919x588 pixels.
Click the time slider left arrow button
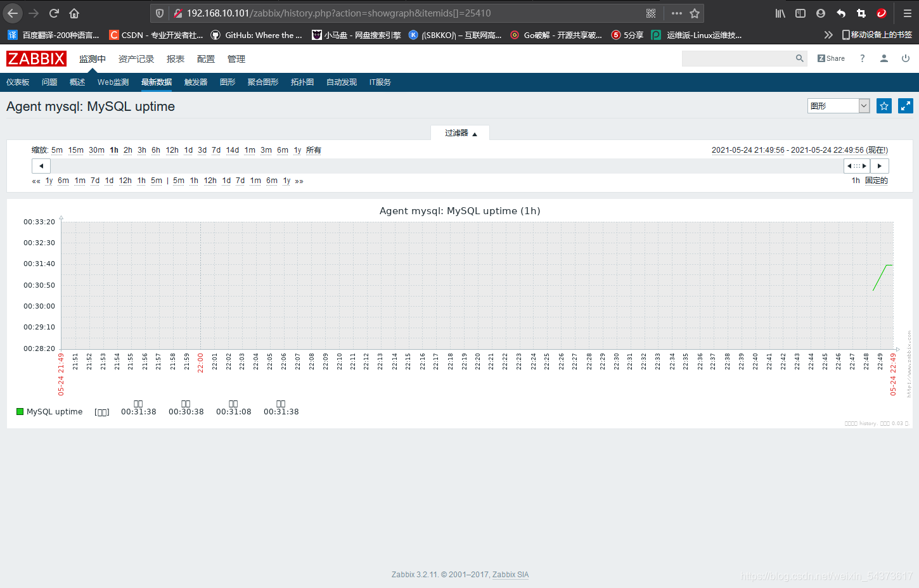point(41,166)
